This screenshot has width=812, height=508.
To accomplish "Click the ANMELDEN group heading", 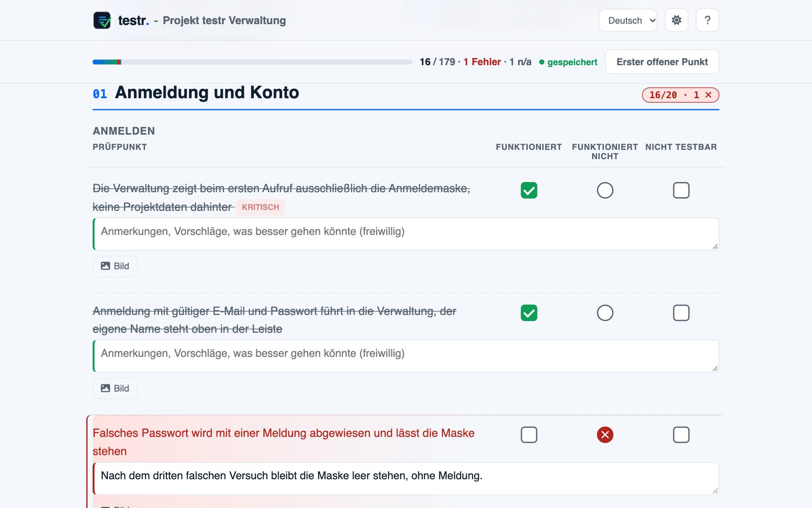I will 124,131.
